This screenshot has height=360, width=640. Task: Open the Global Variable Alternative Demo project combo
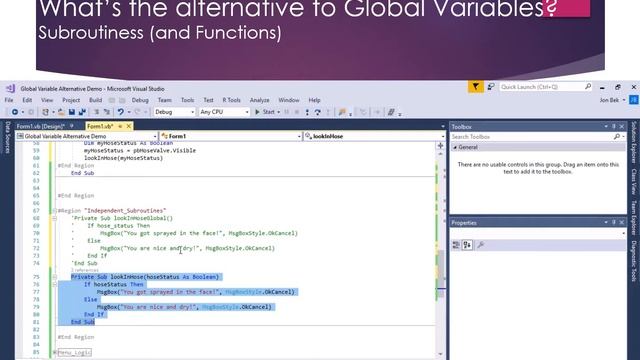(x=87, y=136)
